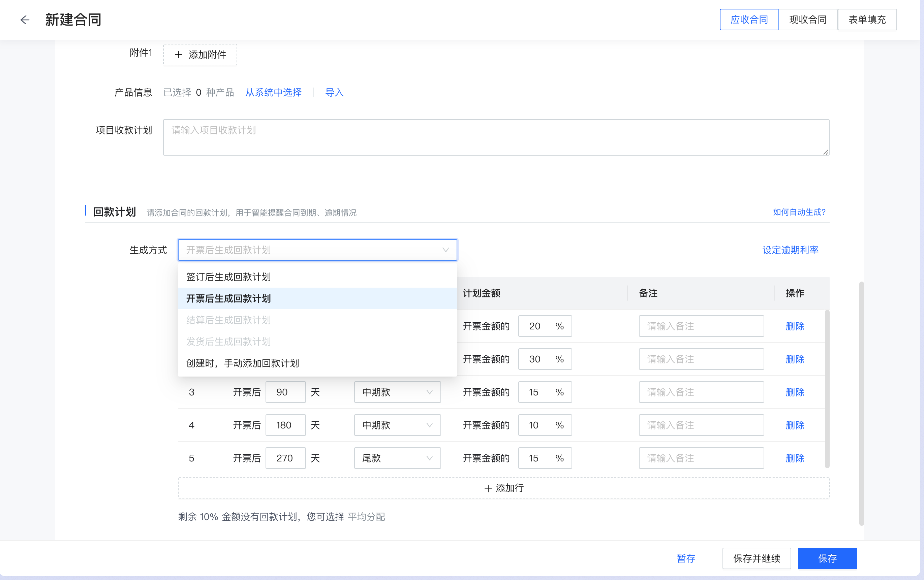Viewport: 924px width, 580px height.
Task: Open the 中期款 dropdown in row 3
Action: [x=397, y=392]
